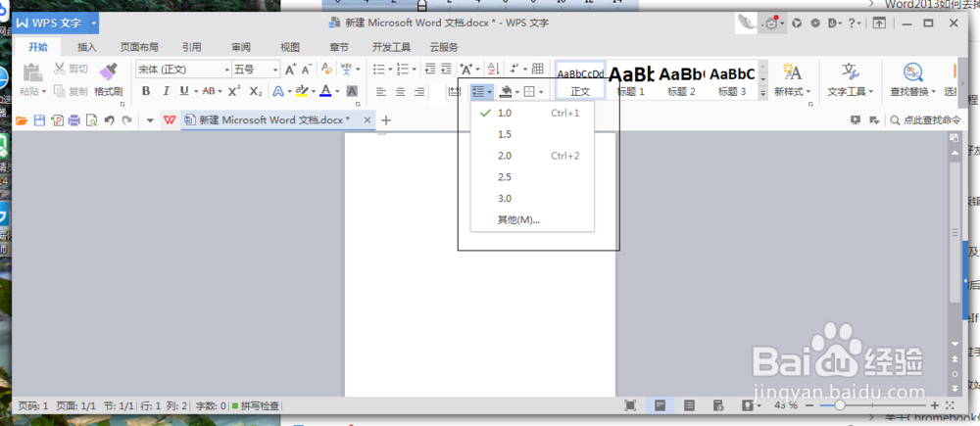Click the full screen view icon in status bar
980x426 pixels.
630,405
